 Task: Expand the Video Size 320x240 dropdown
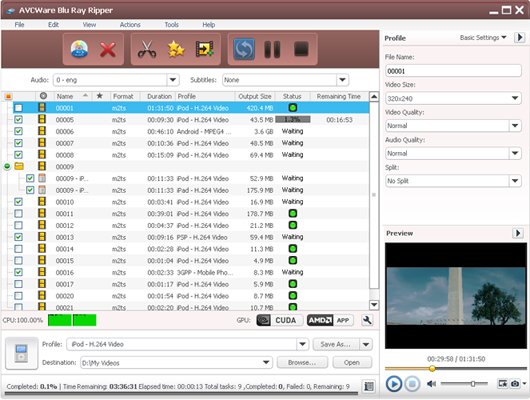tap(515, 98)
